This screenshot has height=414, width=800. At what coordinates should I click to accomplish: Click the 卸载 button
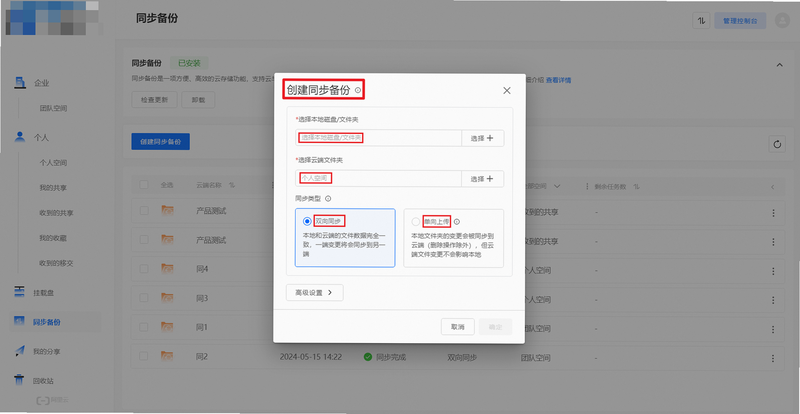tap(198, 100)
